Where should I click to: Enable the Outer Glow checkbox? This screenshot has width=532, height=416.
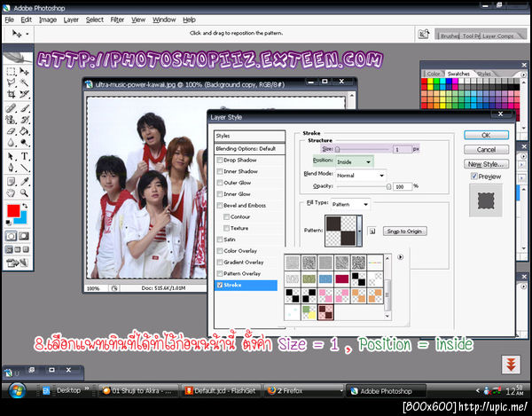tap(220, 183)
